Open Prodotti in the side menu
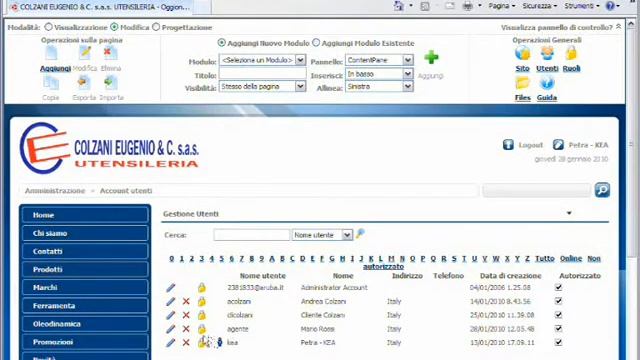Image resolution: width=640 pixels, height=360 pixels. click(x=85, y=269)
